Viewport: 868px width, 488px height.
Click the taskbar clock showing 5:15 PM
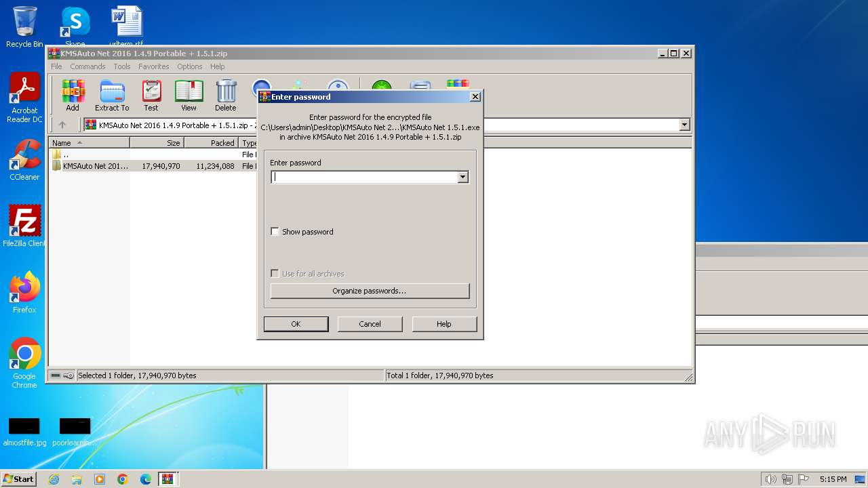click(833, 479)
